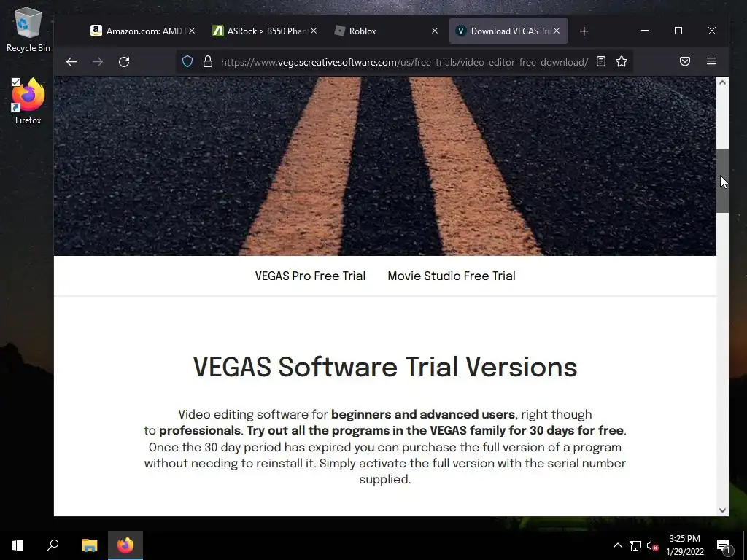Click the Firefox taskbar button
Viewport: 747px width, 560px height.
(x=125, y=545)
